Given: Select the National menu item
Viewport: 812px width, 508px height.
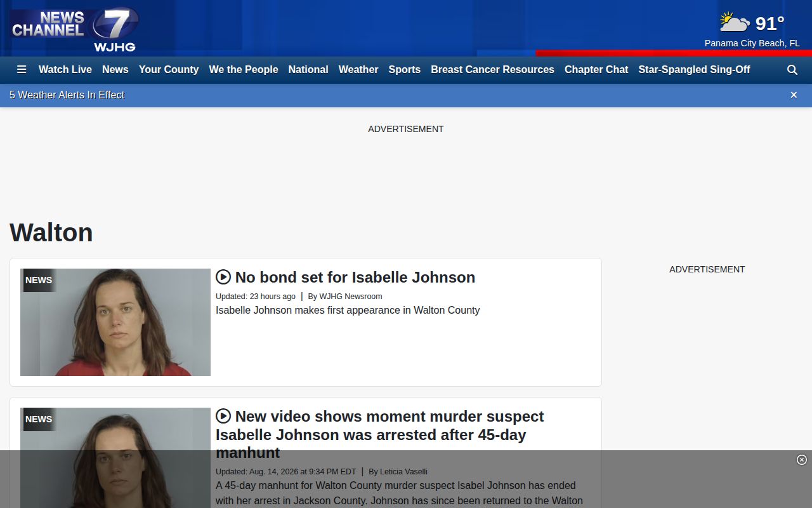Looking at the screenshot, I should tap(308, 69).
